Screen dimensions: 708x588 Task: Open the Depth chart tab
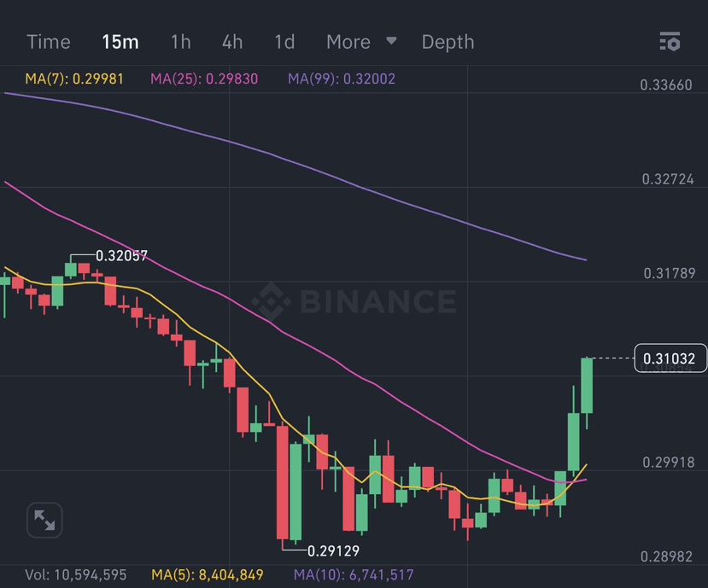[448, 42]
